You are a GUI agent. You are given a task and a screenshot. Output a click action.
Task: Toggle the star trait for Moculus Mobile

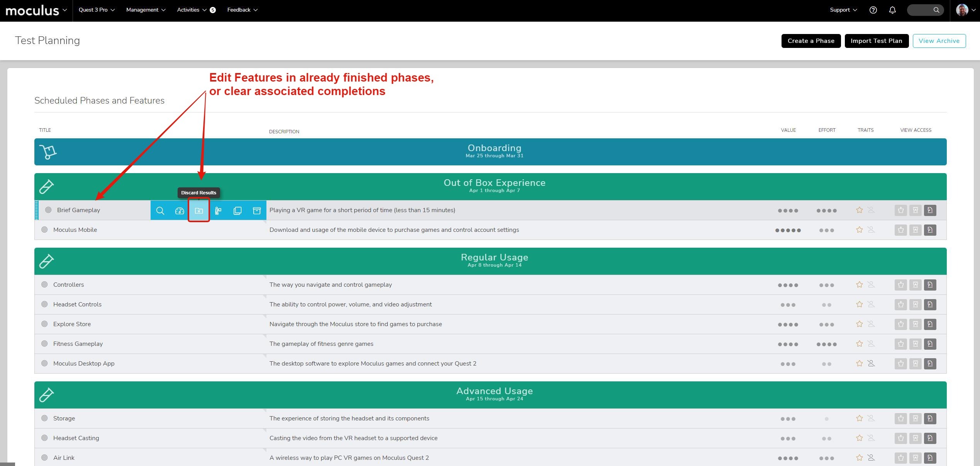pos(859,230)
